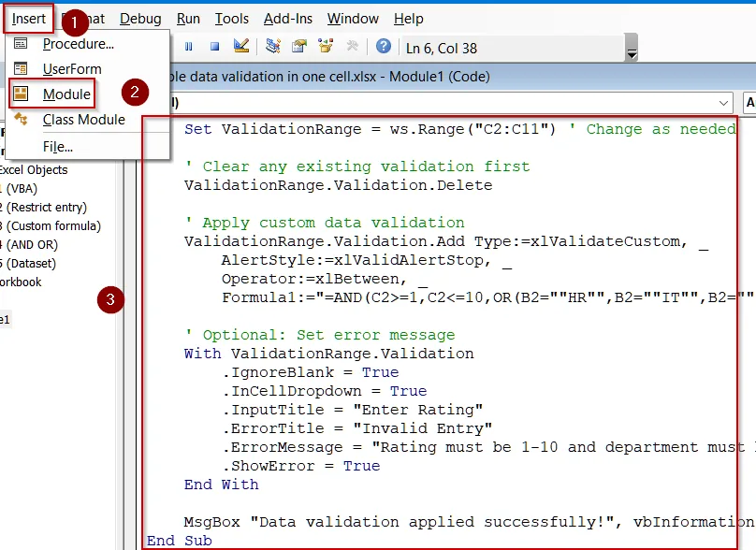Screen dimensions: 756x550
Task: Select the (Custom formula) sheet in the project tree
Action: [x=51, y=226]
